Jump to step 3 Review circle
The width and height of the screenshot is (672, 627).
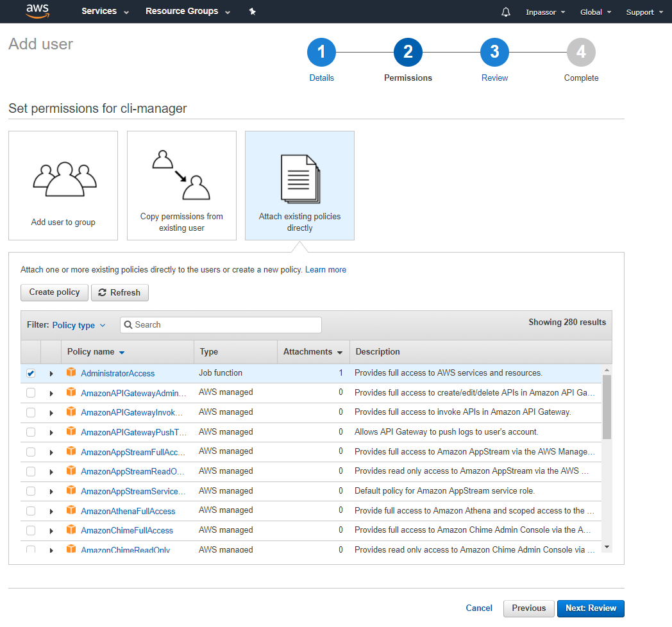[494, 53]
